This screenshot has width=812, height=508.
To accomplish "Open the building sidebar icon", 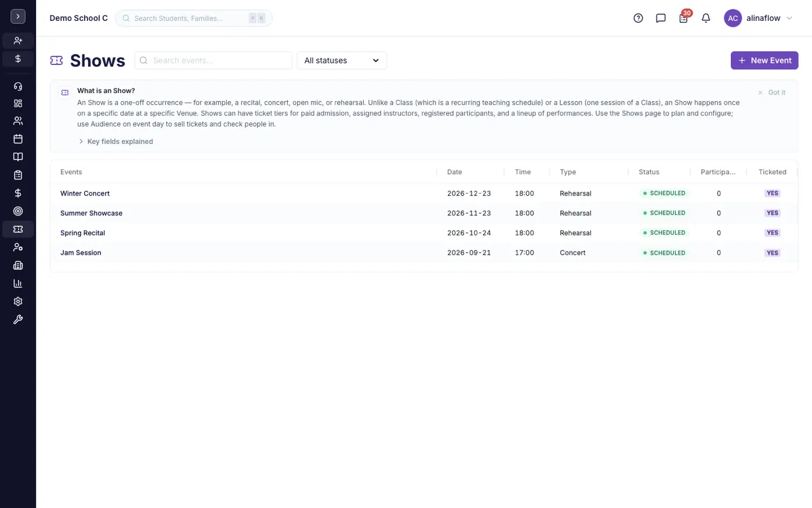I will [18, 265].
